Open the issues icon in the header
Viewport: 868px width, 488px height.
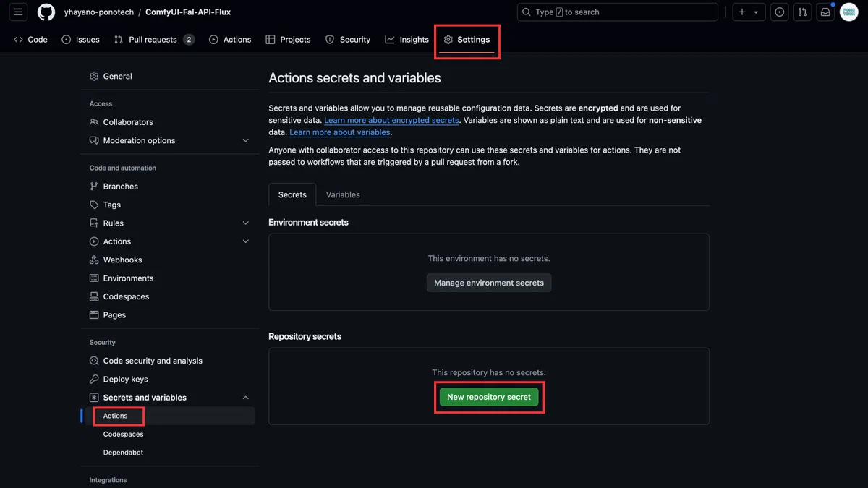pyautogui.click(x=779, y=12)
